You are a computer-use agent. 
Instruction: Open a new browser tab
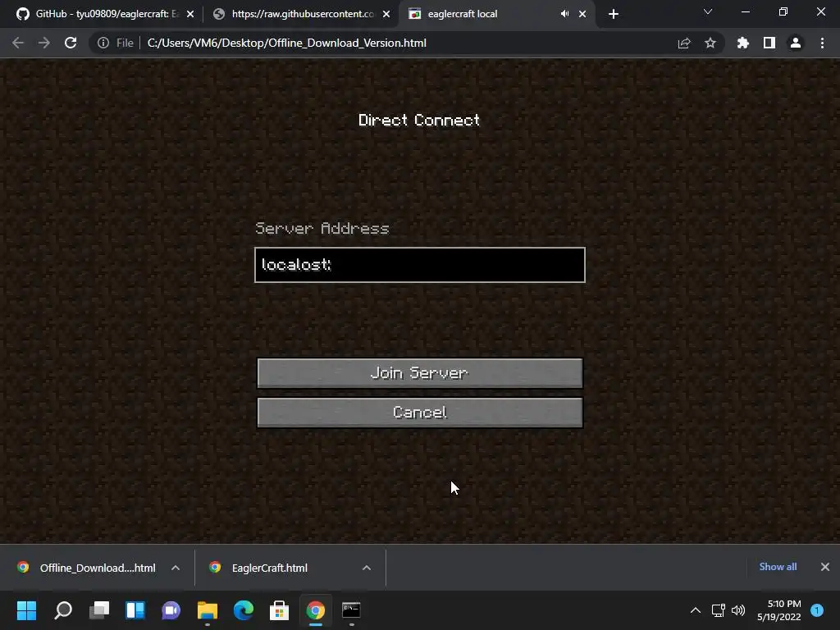pyautogui.click(x=614, y=14)
